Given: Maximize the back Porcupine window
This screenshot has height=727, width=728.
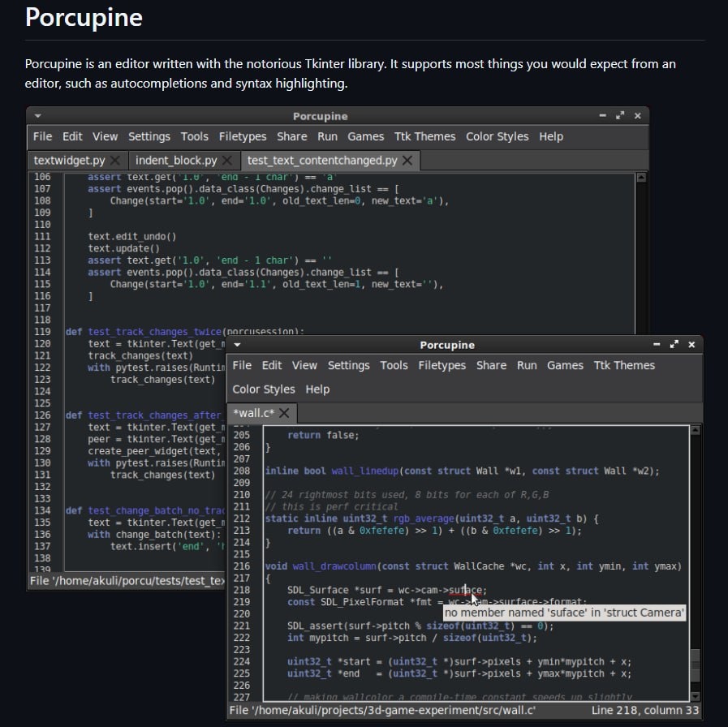Looking at the screenshot, I should (x=620, y=115).
